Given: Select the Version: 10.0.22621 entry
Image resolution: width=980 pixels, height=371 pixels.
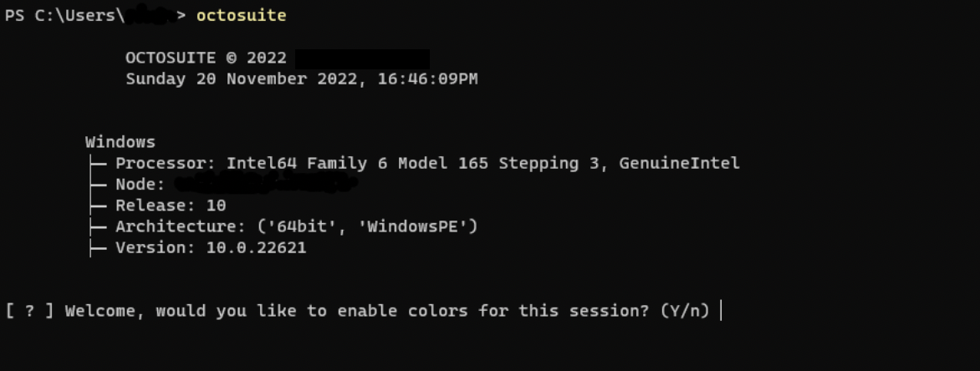Looking at the screenshot, I should tap(211, 248).
